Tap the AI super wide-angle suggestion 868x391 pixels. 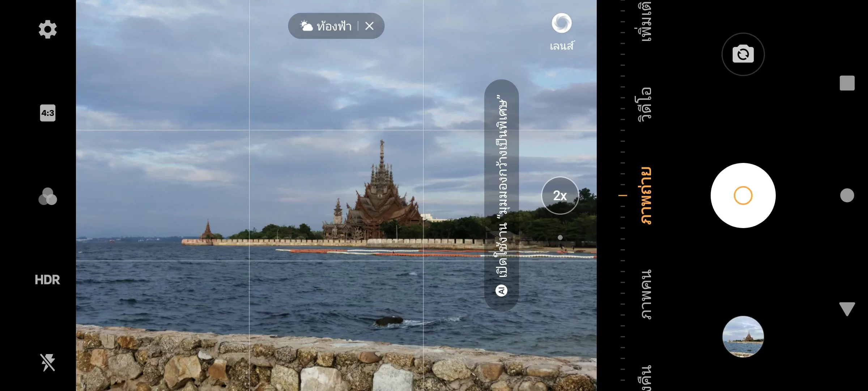502,195
